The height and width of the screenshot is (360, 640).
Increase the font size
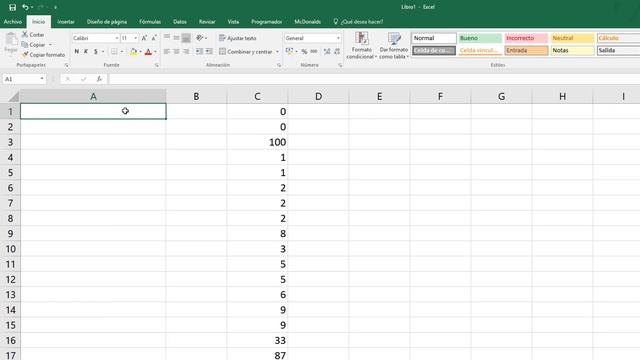click(x=144, y=38)
